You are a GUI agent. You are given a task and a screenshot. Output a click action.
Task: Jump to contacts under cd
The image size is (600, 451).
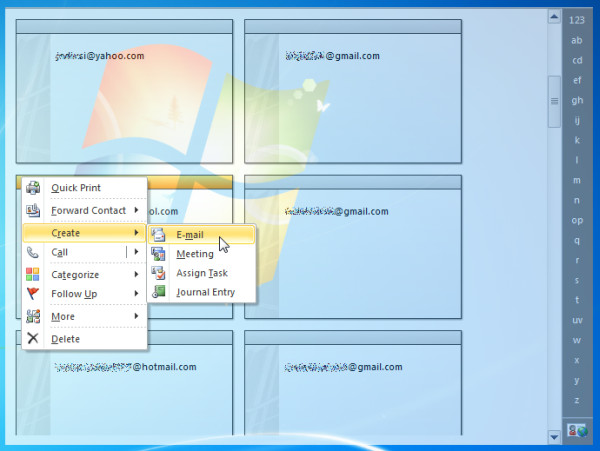coord(577,60)
